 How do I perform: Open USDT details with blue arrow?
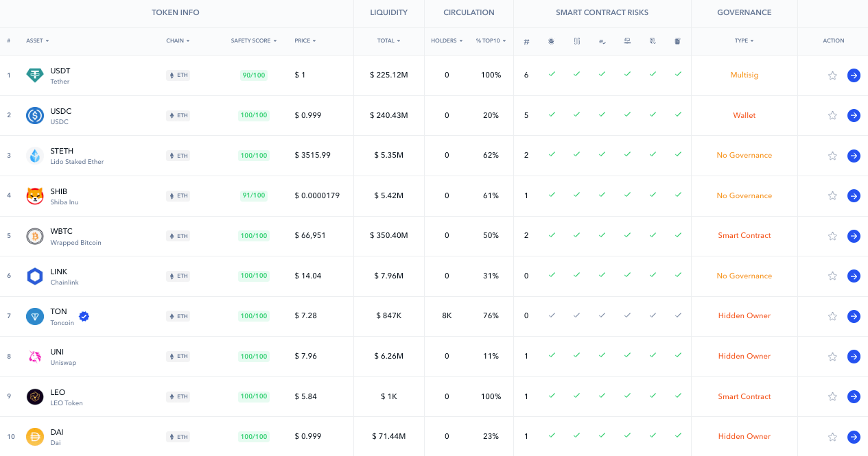point(854,75)
